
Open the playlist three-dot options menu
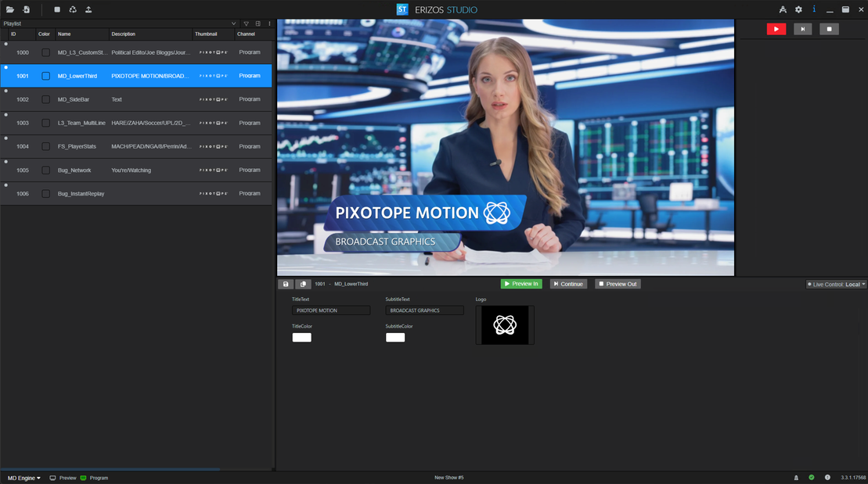point(269,23)
